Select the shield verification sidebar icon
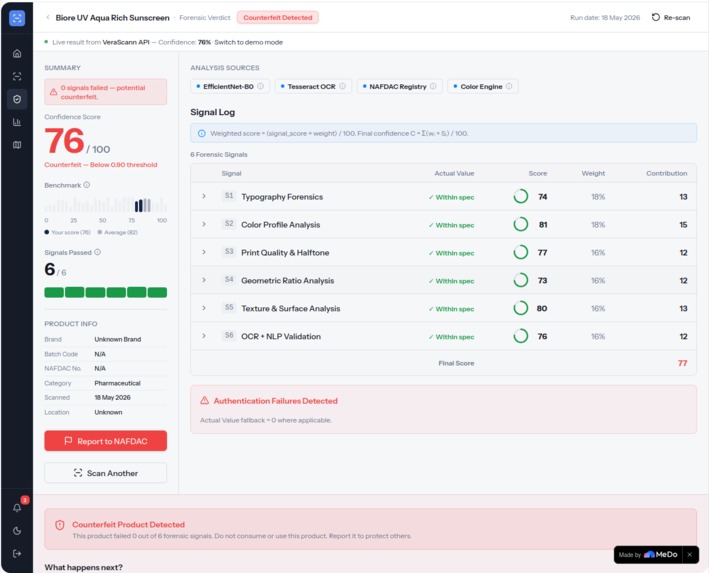 tap(17, 99)
